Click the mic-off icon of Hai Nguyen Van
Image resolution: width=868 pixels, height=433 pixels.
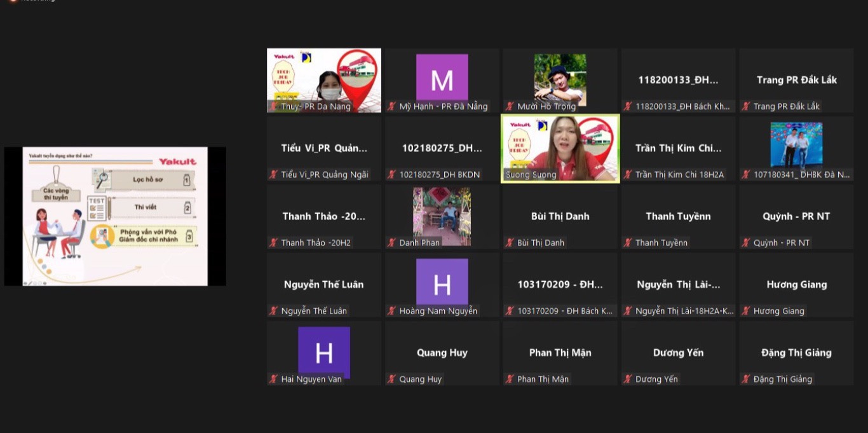click(274, 380)
